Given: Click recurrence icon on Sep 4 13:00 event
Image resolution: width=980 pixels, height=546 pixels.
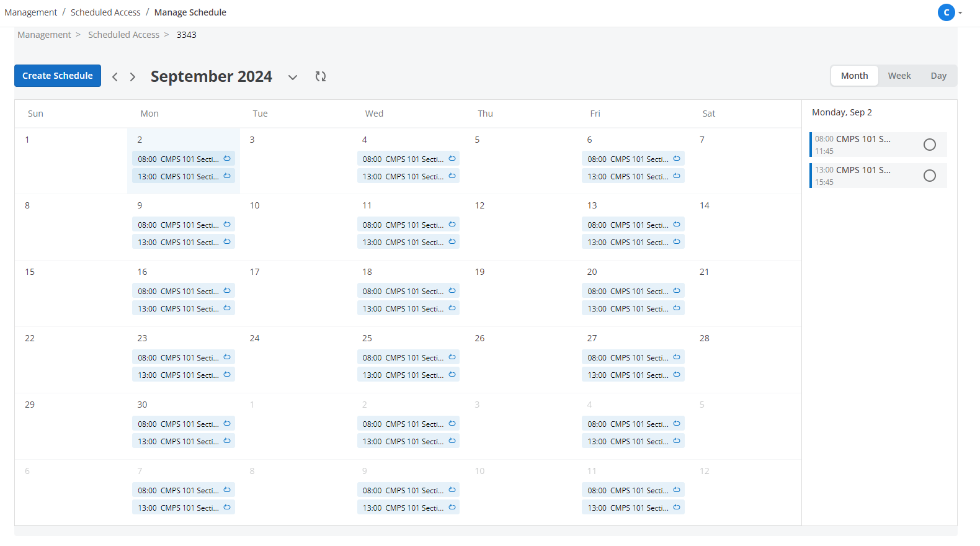Looking at the screenshot, I should coord(452,176).
